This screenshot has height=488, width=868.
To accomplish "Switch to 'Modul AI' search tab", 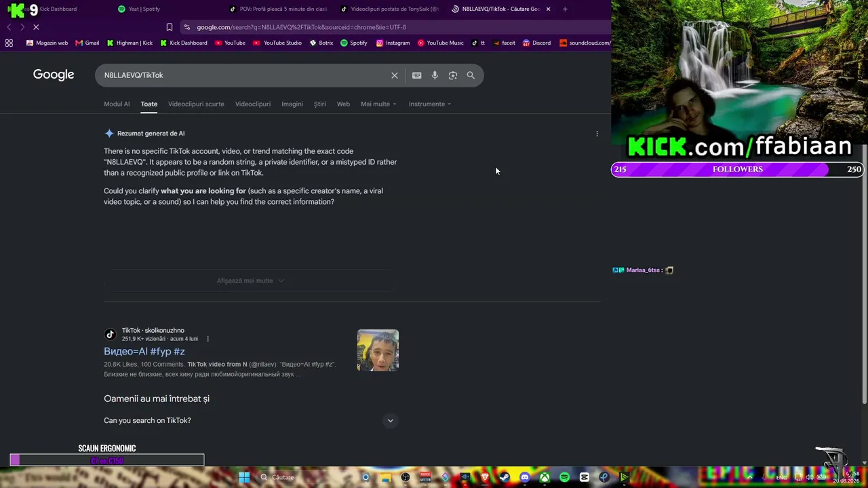I will pos(117,104).
